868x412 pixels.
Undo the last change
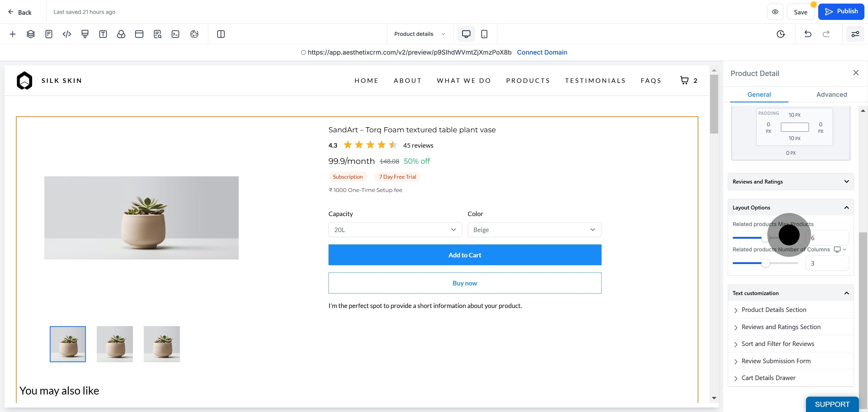click(x=808, y=34)
